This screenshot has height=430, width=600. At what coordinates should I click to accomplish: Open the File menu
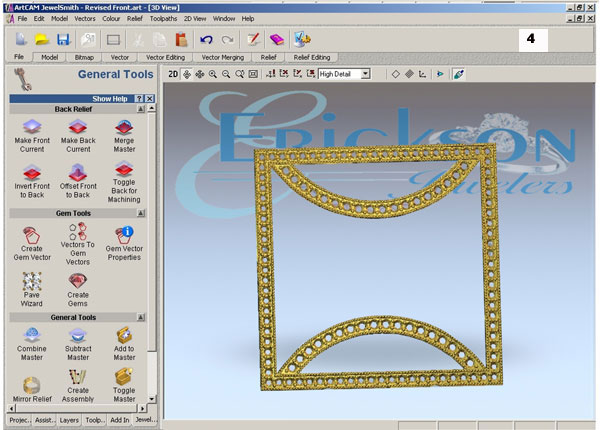(x=22, y=18)
